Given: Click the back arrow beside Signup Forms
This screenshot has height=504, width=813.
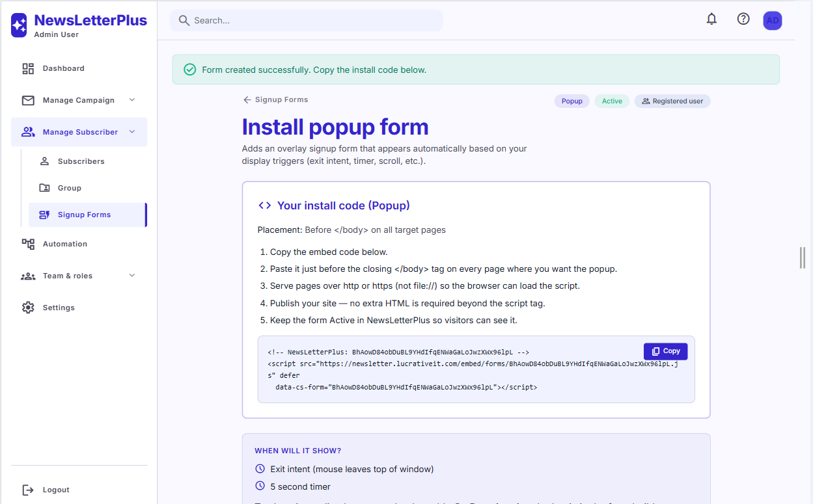Looking at the screenshot, I should point(247,99).
